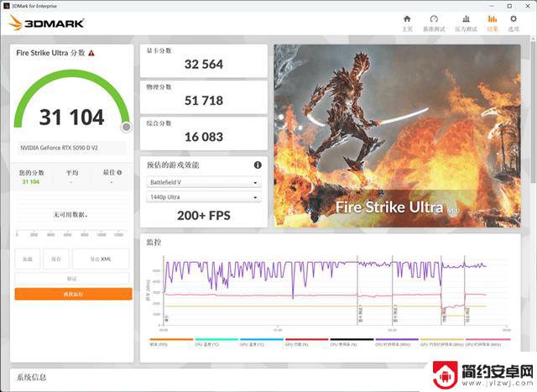Viewport: 537px width, 392px height.
Task: Click the Fire Strike Ultra 分数 title
Action: tap(50, 53)
